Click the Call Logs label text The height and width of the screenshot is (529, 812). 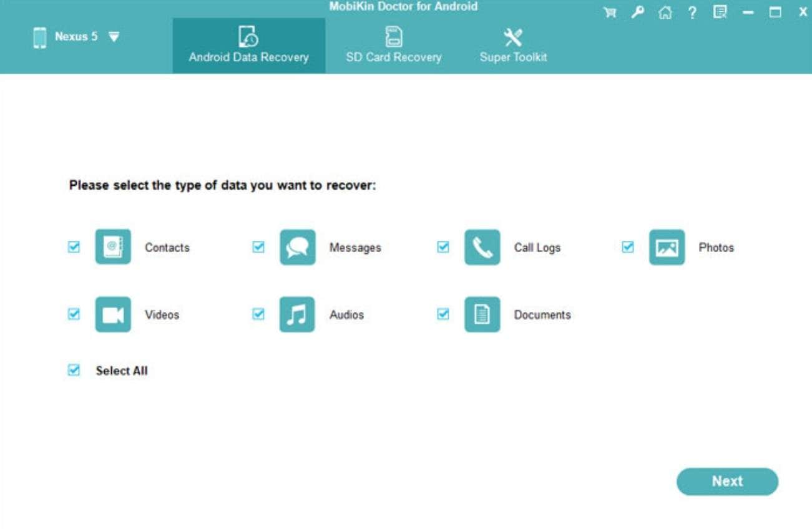(x=537, y=248)
